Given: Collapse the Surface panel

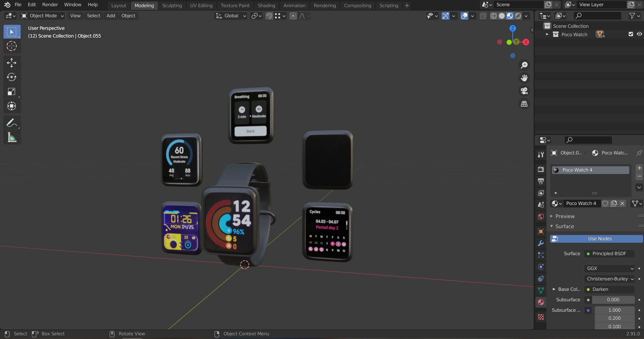Looking at the screenshot, I should pos(565,226).
